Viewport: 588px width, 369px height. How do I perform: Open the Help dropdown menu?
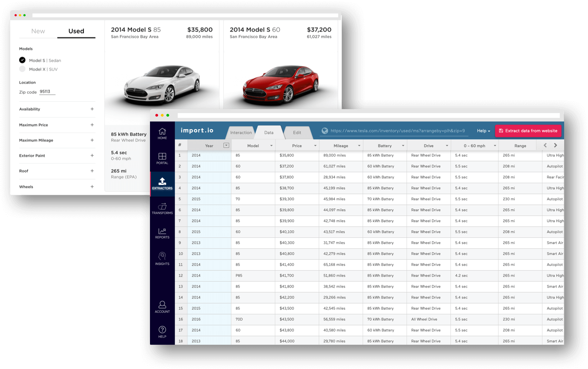click(x=484, y=131)
